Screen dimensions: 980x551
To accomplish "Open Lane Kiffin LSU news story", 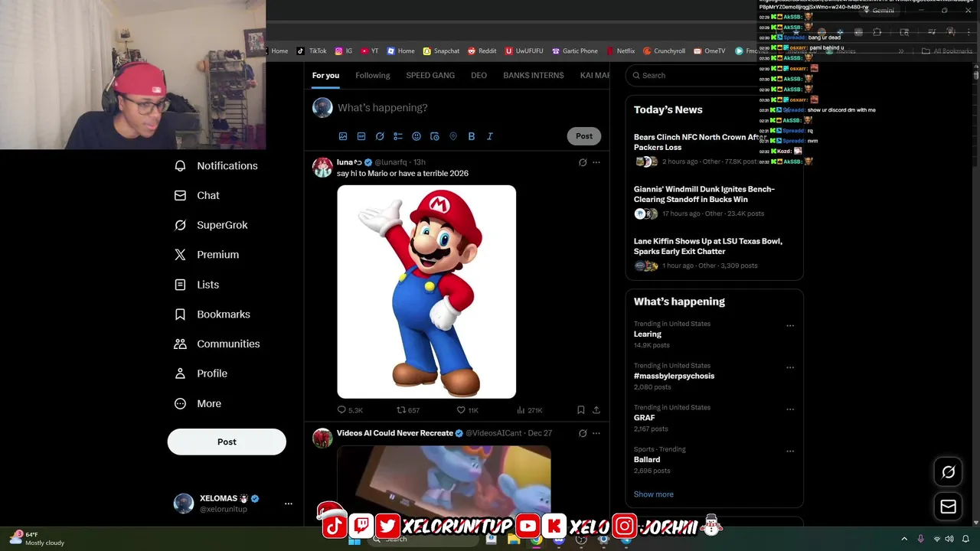I will (714, 255).
